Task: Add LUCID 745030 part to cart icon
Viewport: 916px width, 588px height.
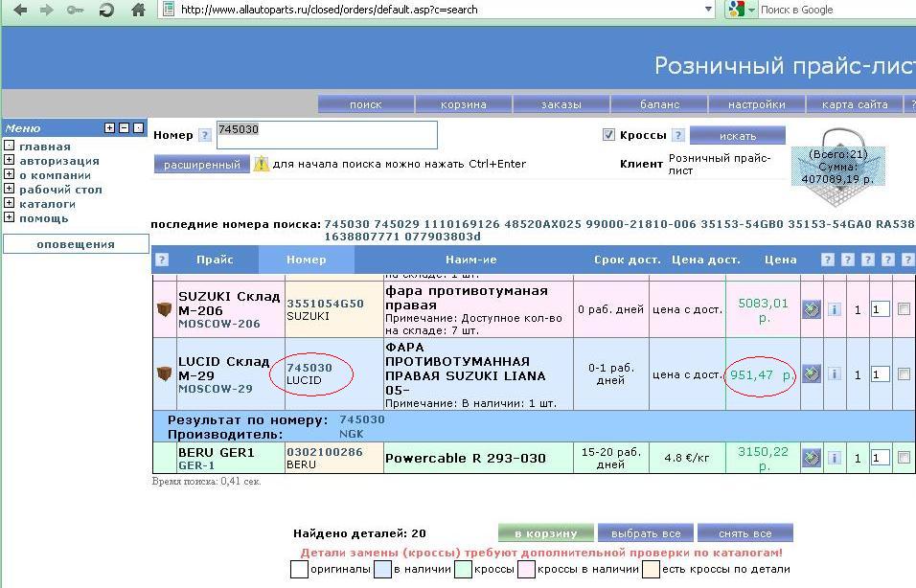Action: [812, 373]
